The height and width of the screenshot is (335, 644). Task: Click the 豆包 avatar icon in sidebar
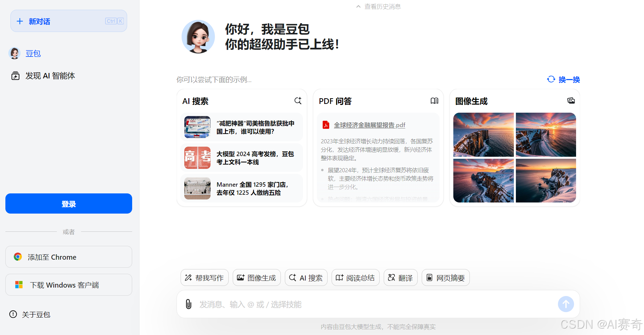tap(14, 53)
